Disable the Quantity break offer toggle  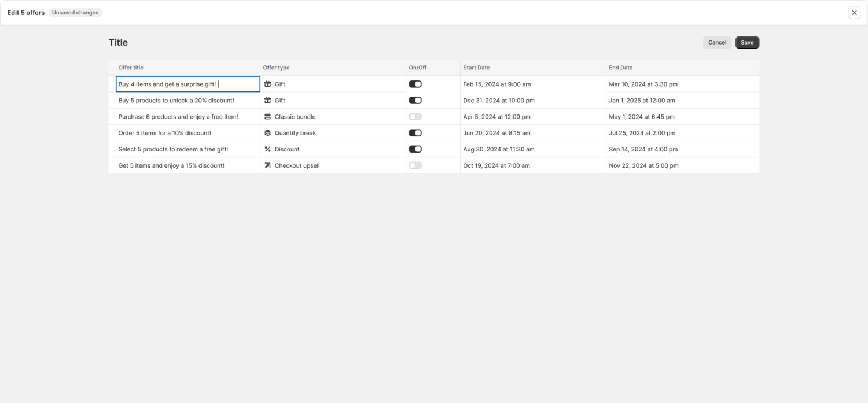[x=415, y=133]
